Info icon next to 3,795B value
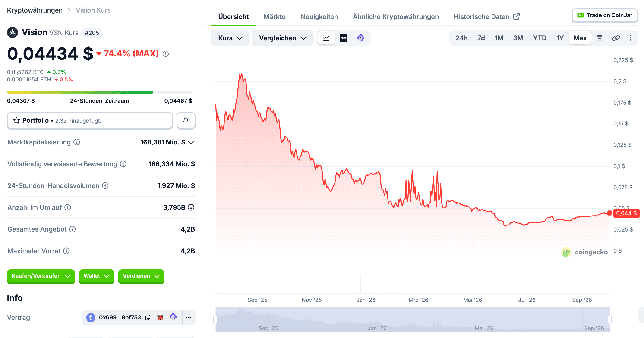Image resolution: width=644 pixels, height=338 pixels. (191, 207)
